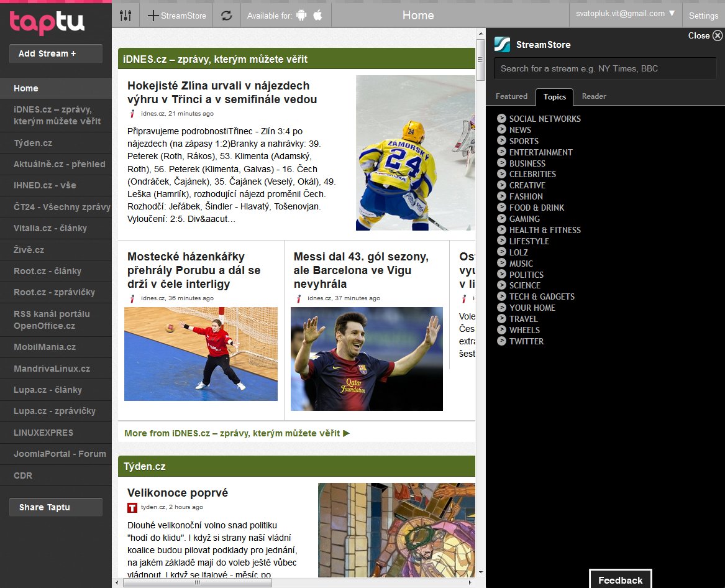
Task: Focus the stream search field
Action: [x=604, y=68]
